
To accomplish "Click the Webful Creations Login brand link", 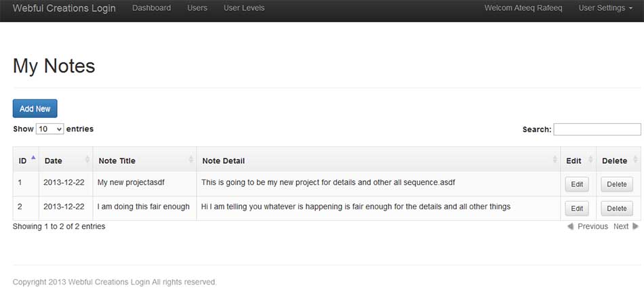I will click(x=64, y=8).
